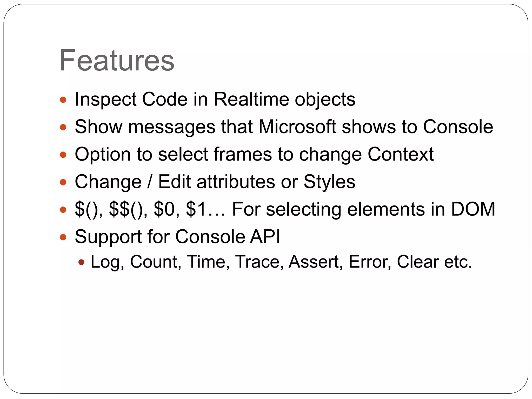Click the bullet dot beside Support for Console
Screen dimensions: 532x399
point(63,237)
